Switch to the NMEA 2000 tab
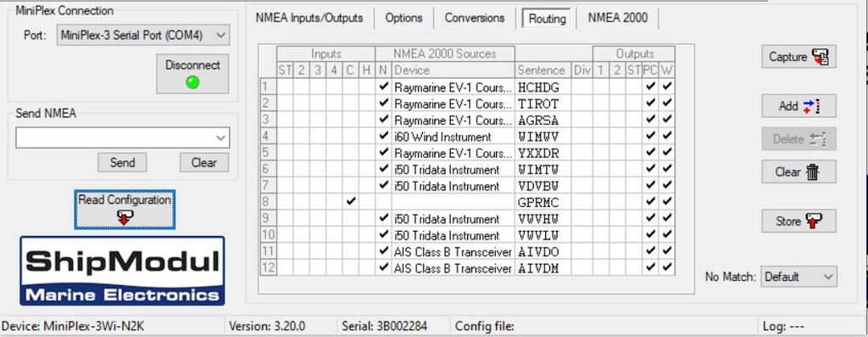868x337 pixels. click(x=618, y=18)
